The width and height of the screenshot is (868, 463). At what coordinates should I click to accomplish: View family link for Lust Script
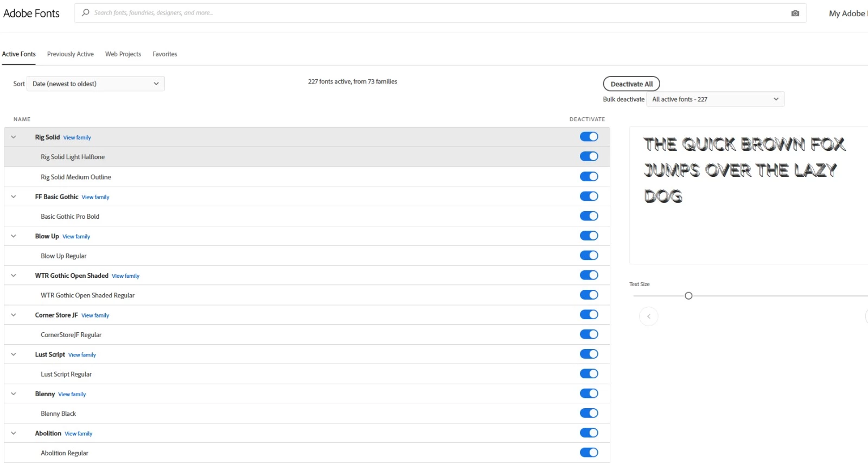point(82,355)
